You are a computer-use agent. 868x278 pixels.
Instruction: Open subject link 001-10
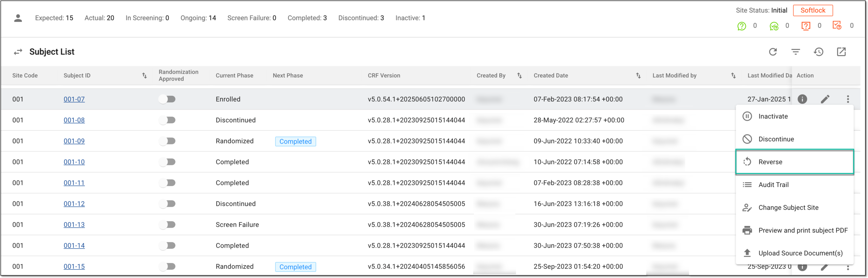point(74,162)
